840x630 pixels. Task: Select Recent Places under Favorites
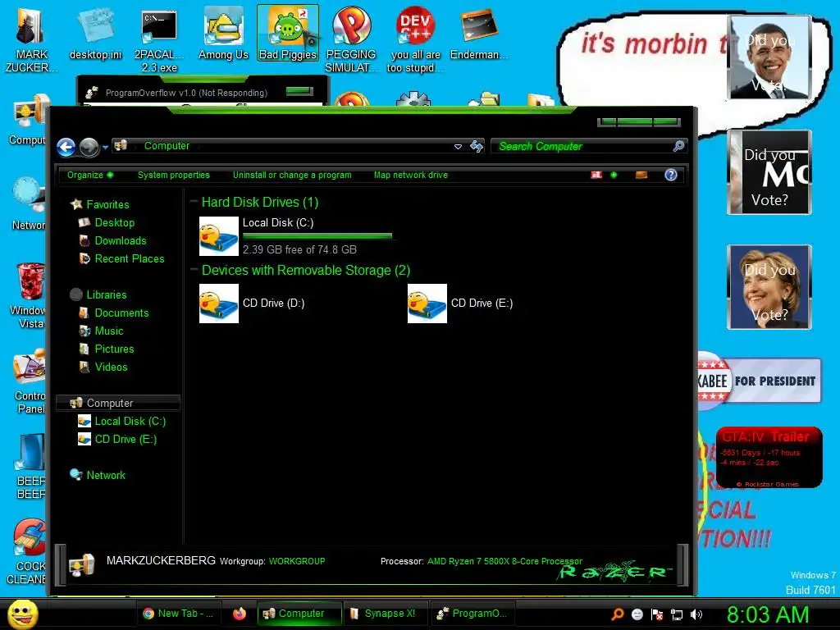(x=121, y=258)
